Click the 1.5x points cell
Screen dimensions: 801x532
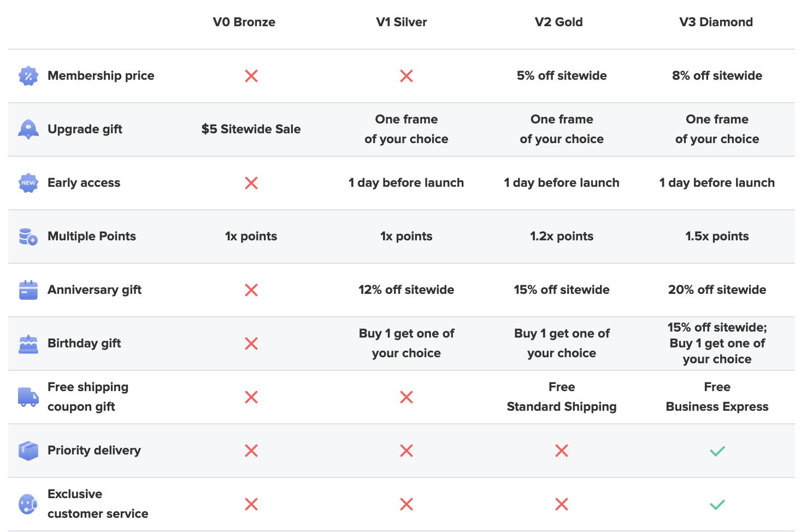(717, 237)
